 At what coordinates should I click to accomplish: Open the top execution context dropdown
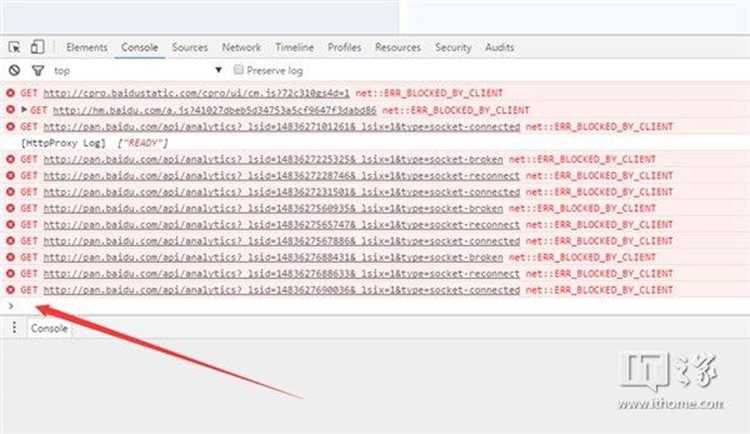[x=138, y=70]
